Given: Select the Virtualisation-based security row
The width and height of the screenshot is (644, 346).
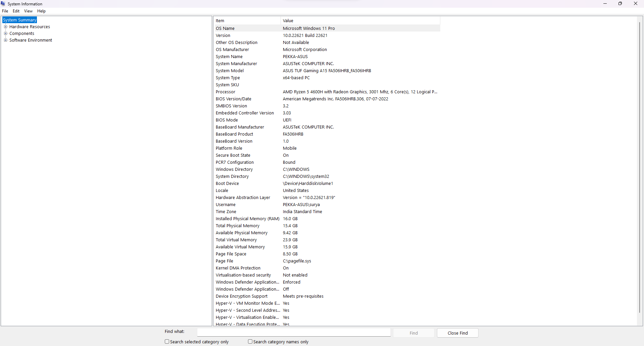Looking at the screenshot, I should (x=327, y=275).
